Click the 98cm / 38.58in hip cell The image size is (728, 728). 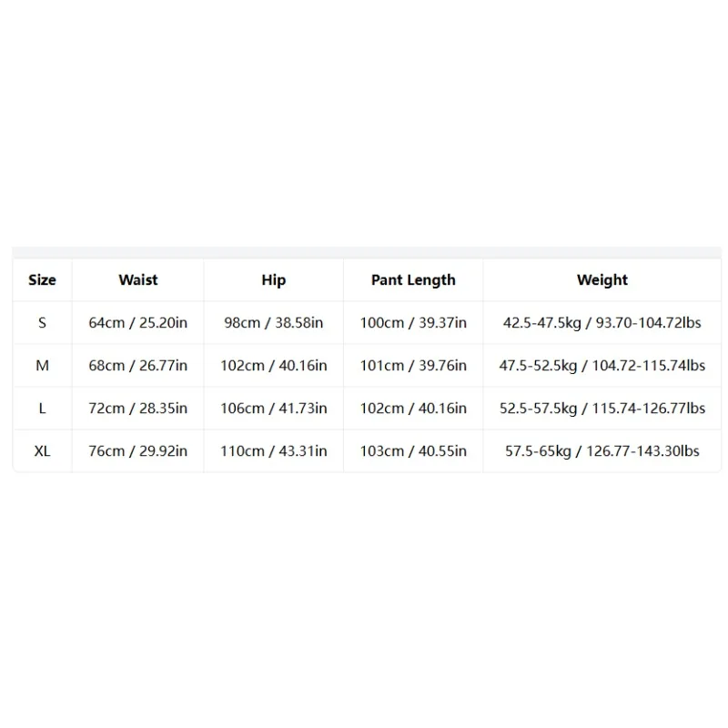(x=274, y=323)
